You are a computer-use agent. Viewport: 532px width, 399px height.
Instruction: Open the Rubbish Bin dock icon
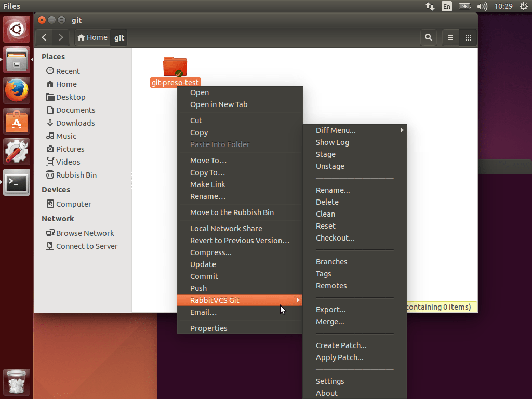pyautogui.click(x=17, y=382)
